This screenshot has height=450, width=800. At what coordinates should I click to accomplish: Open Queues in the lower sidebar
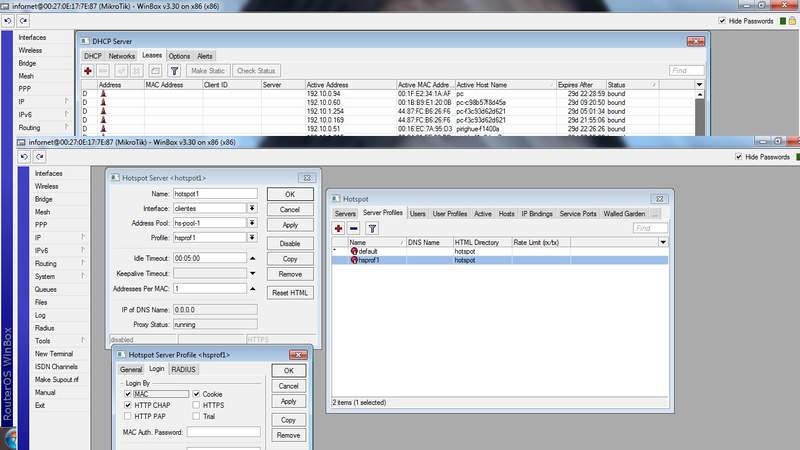point(46,289)
